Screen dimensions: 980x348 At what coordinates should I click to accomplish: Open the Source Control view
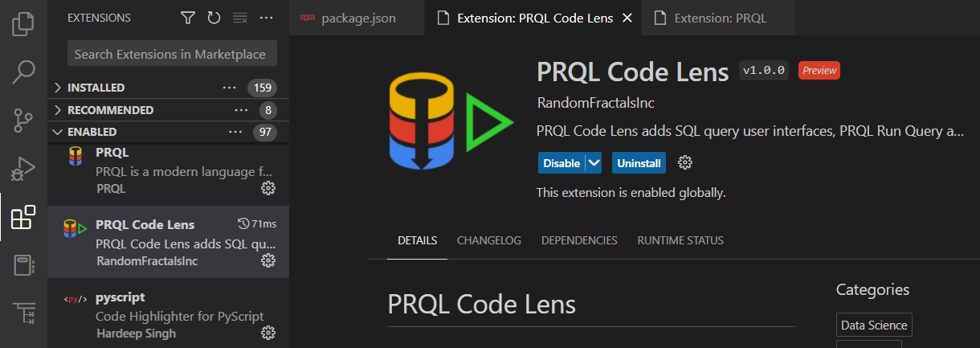coord(23,121)
